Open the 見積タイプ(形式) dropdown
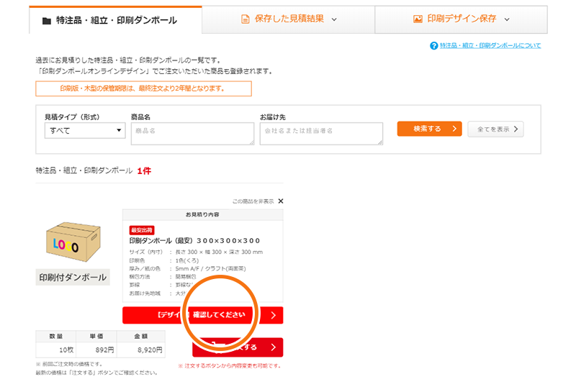 85,130
